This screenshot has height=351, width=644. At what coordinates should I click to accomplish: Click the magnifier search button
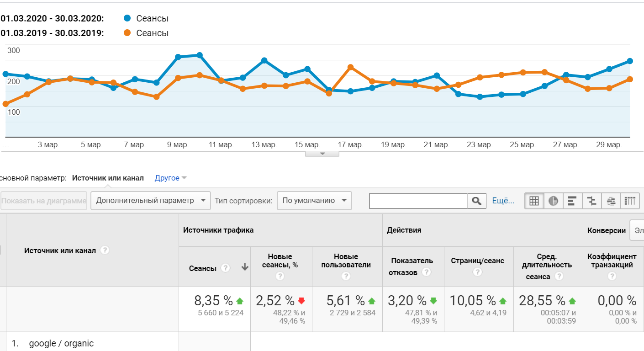477,201
